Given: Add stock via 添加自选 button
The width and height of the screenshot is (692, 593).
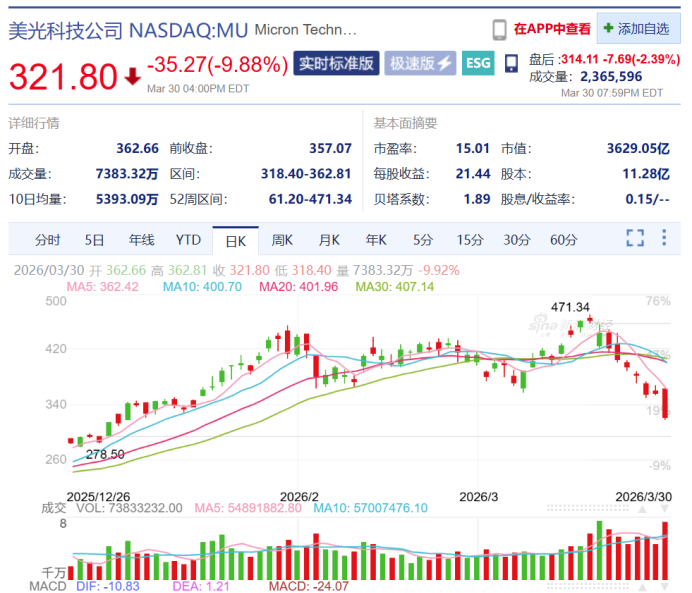Looking at the screenshot, I should pyautogui.click(x=638, y=28).
